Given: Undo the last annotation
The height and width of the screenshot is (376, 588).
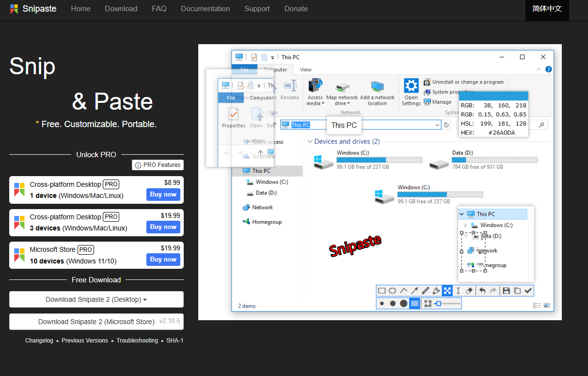Looking at the screenshot, I should pyautogui.click(x=482, y=291).
